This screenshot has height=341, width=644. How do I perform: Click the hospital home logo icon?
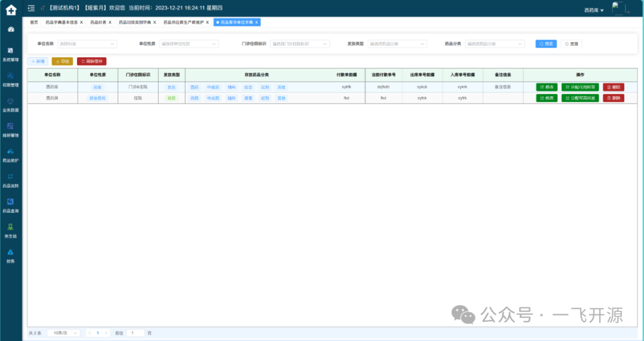11,10
